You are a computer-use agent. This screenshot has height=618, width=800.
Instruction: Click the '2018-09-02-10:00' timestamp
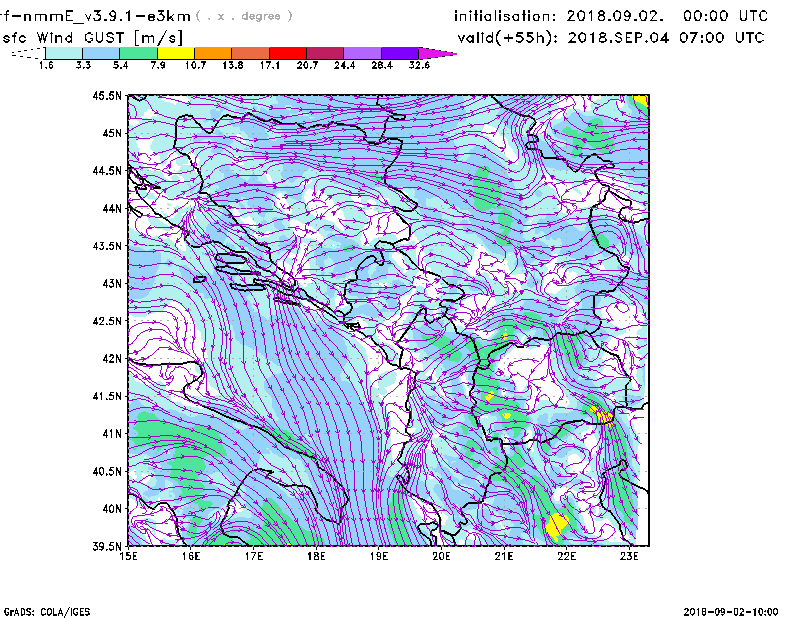(x=731, y=612)
